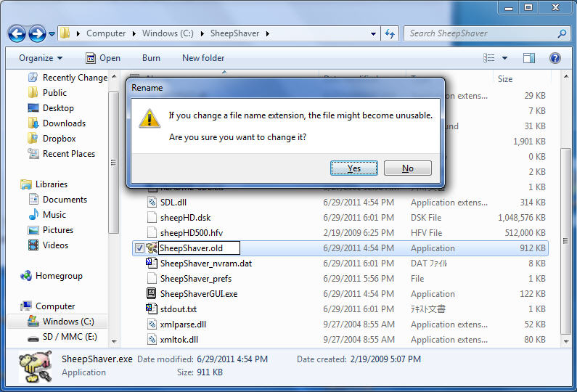Open Documents library

click(x=58, y=200)
